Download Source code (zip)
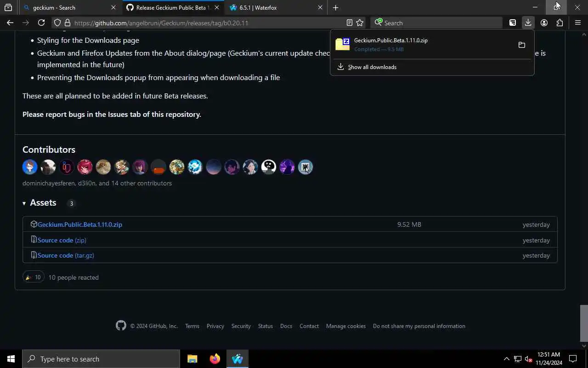 tap(62, 240)
